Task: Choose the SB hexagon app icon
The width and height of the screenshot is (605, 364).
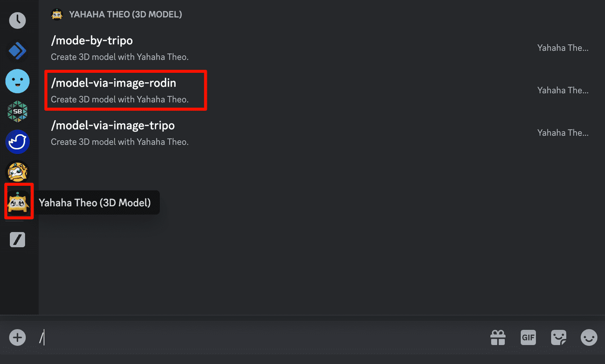Action: pos(17,112)
